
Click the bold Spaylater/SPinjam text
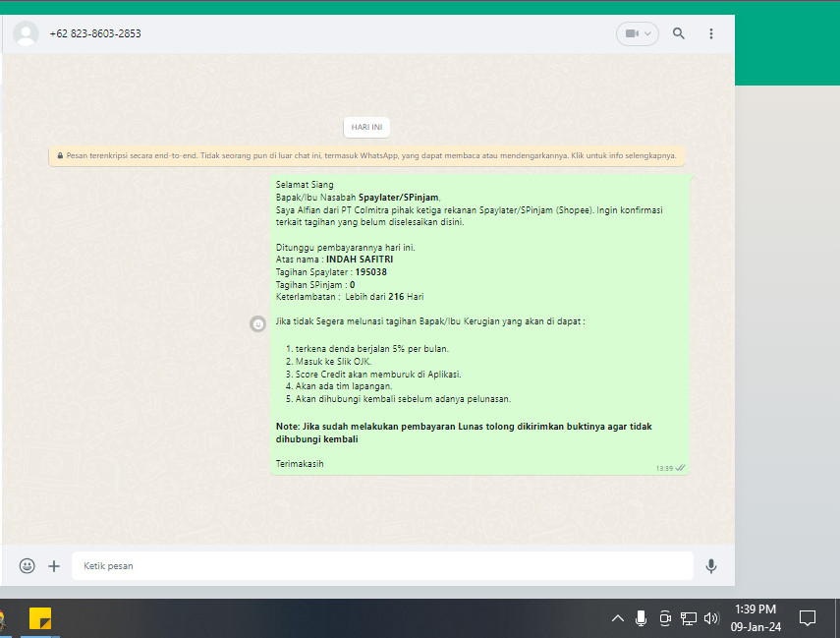[x=399, y=198]
